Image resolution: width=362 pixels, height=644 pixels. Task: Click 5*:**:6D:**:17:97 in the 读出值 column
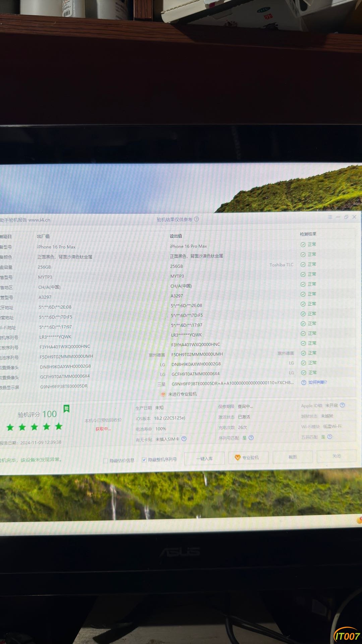coord(187,325)
